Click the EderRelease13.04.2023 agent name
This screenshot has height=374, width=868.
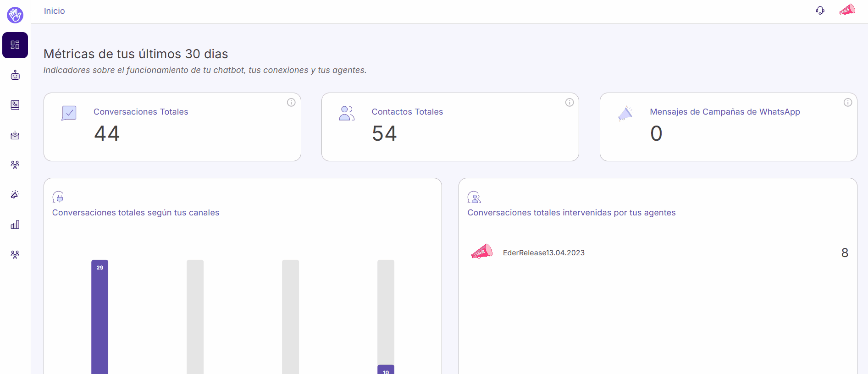tap(544, 253)
